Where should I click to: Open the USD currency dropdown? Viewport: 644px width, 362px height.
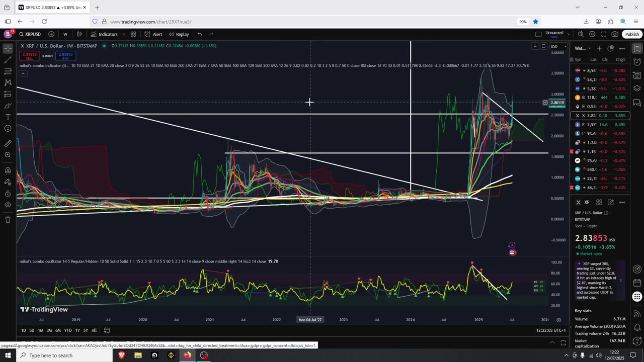557,46
